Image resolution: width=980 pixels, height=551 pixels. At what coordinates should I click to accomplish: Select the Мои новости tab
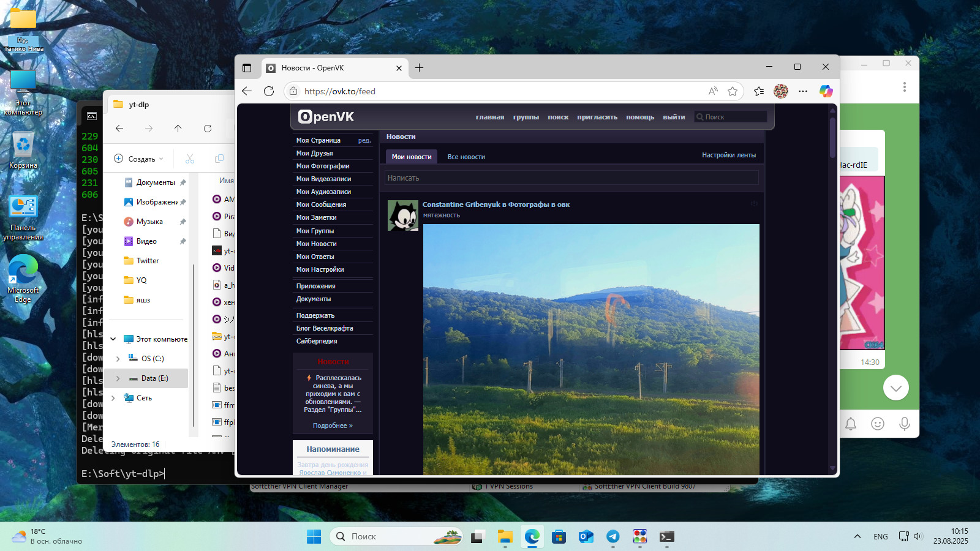coord(411,157)
